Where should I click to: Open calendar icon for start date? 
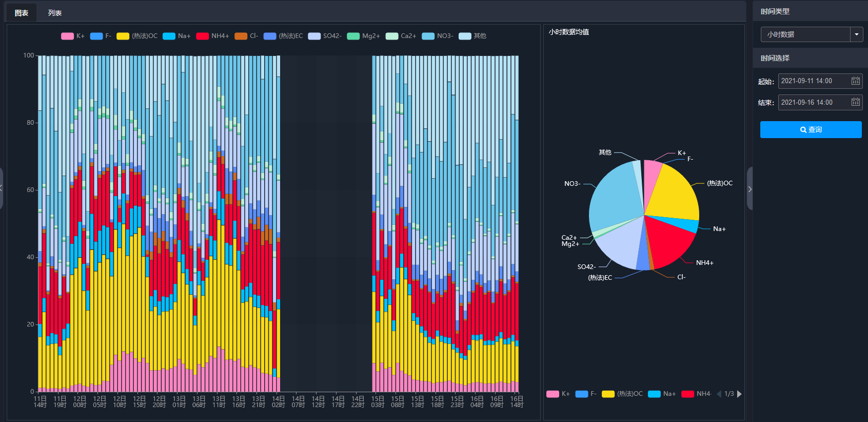point(855,81)
